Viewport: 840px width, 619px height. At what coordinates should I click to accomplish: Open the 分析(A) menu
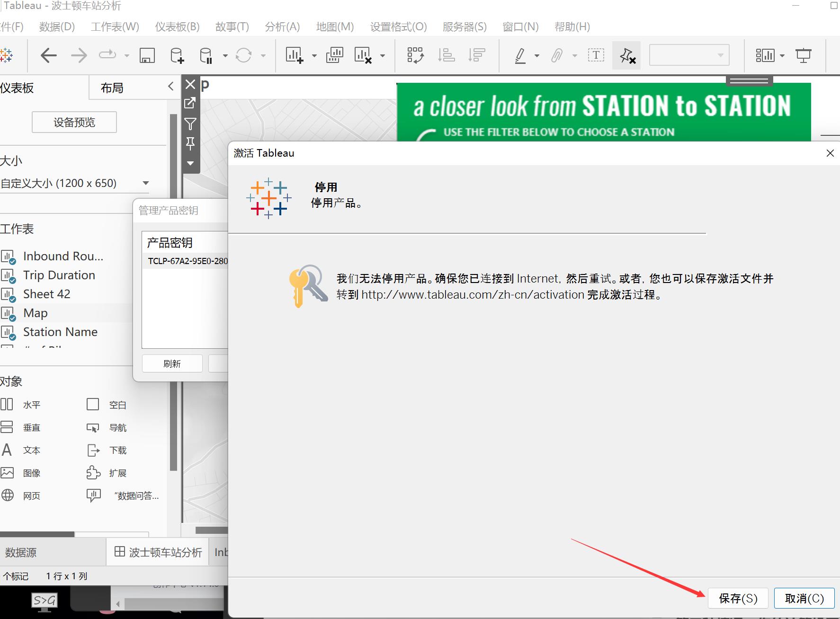(282, 27)
